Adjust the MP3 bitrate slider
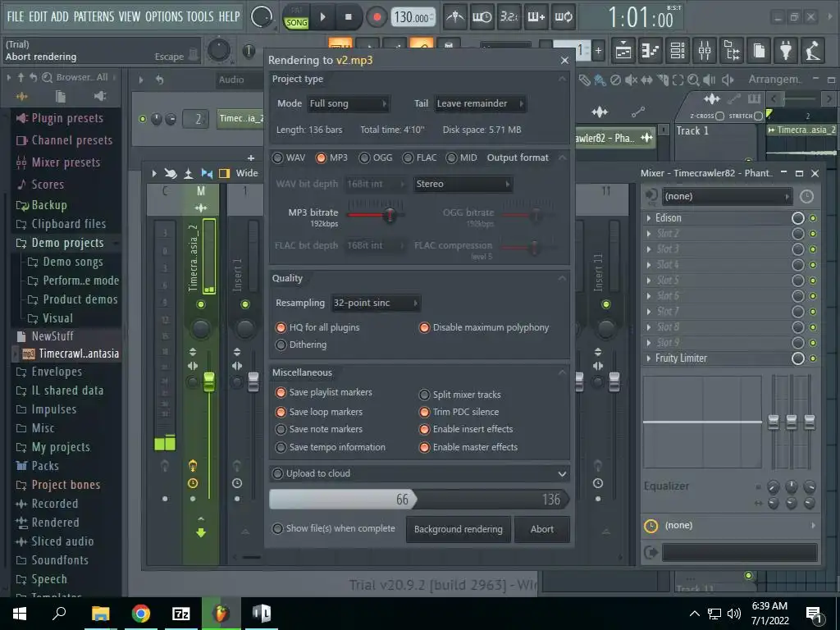840x630 pixels. pyautogui.click(x=390, y=215)
